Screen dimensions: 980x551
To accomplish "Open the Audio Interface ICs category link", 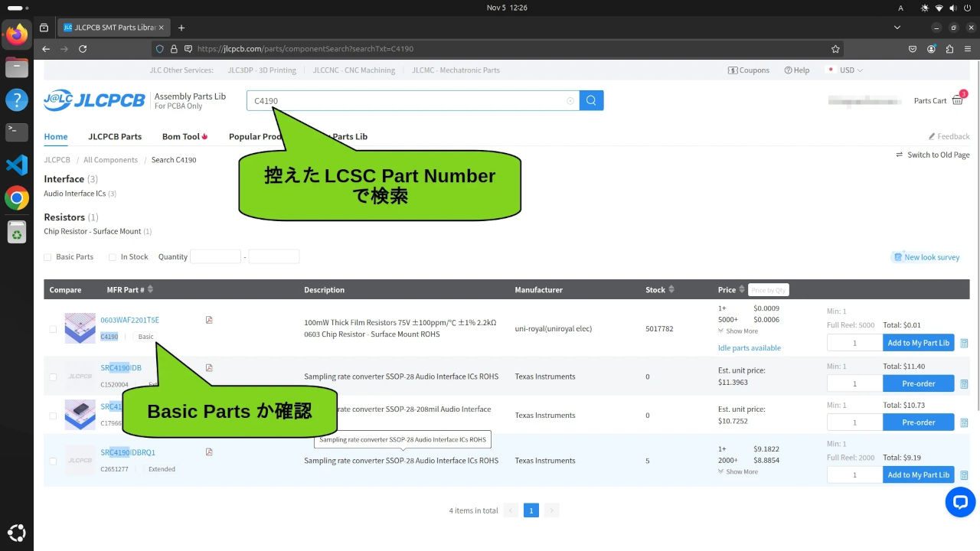I will [x=75, y=194].
